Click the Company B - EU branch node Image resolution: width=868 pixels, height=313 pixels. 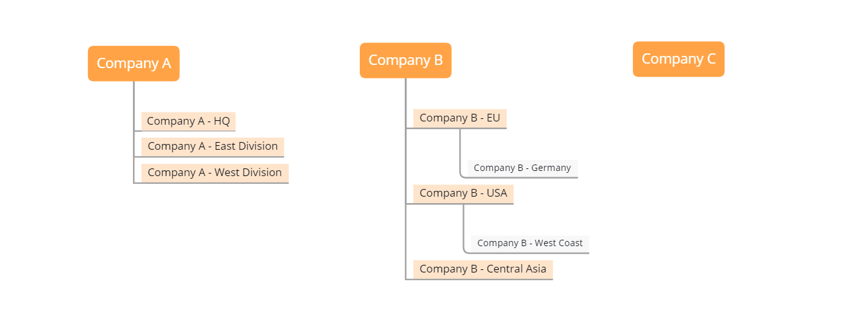click(x=459, y=118)
